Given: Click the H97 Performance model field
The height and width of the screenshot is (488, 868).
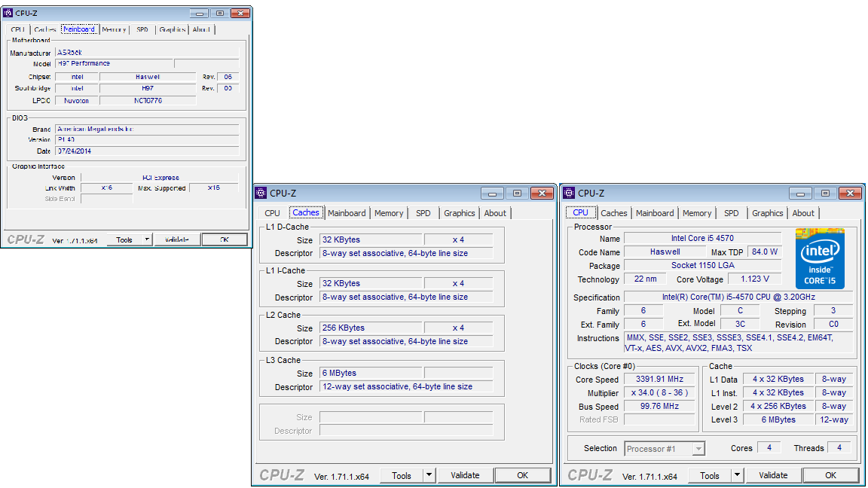Looking at the screenshot, I should pyautogui.click(x=115, y=63).
